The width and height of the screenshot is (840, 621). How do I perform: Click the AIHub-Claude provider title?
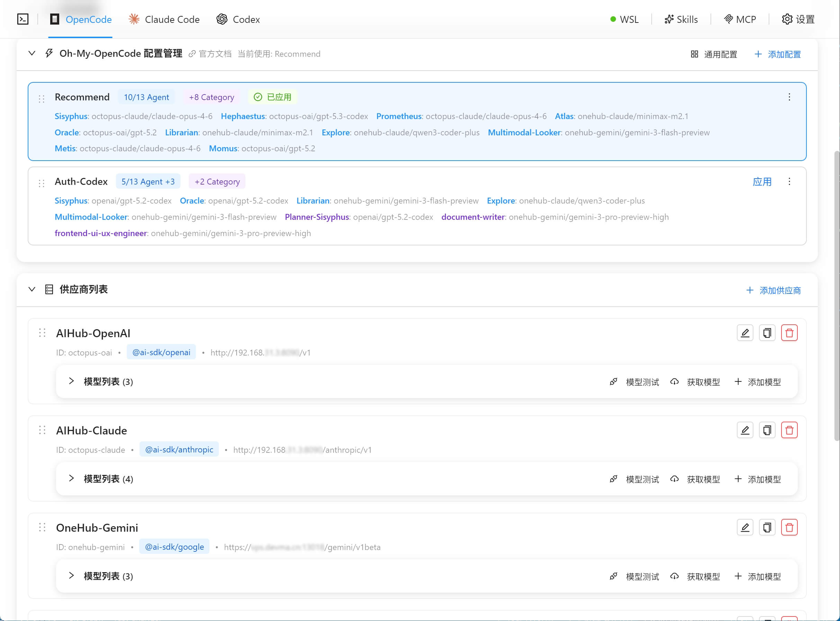click(91, 430)
